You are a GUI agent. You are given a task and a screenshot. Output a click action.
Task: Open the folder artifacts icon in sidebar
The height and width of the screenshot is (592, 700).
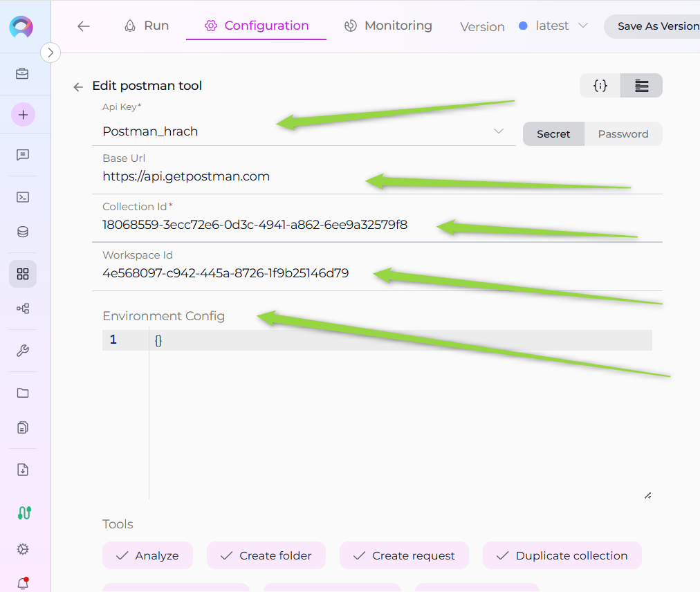pyautogui.click(x=23, y=393)
